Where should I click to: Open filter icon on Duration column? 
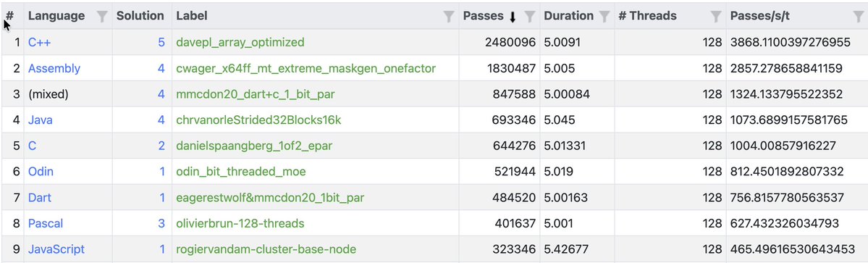604,17
